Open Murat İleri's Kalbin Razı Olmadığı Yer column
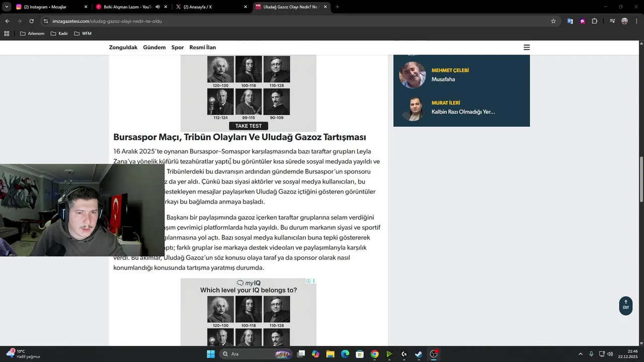Image resolution: width=644 pixels, height=362 pixels. (x=463, y=112)
